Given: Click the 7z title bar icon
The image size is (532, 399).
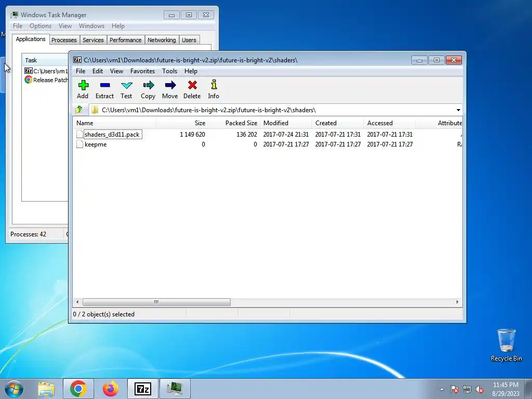Looking at the screenshot, I should (x=77, y=60).
